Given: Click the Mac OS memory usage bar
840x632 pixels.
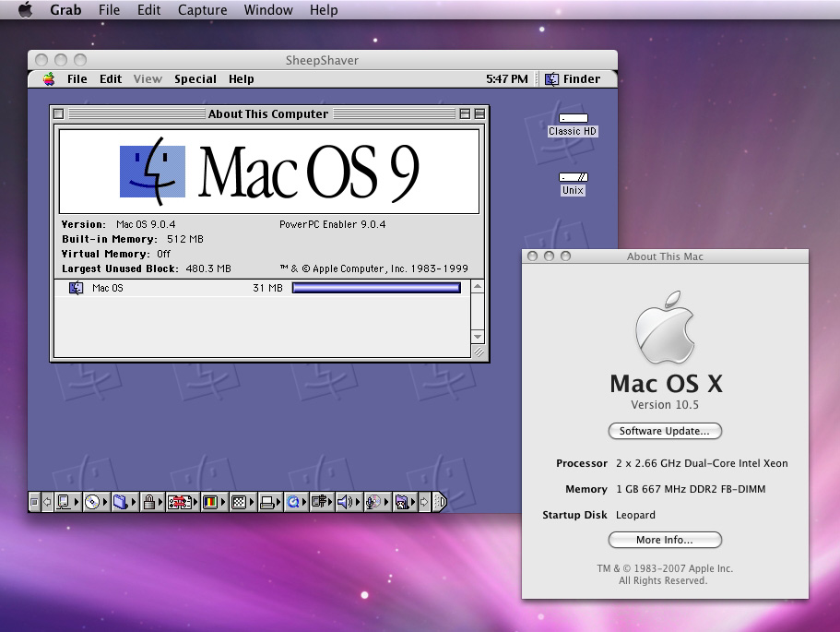Looking at the screenshot, I should coord(376,288).
